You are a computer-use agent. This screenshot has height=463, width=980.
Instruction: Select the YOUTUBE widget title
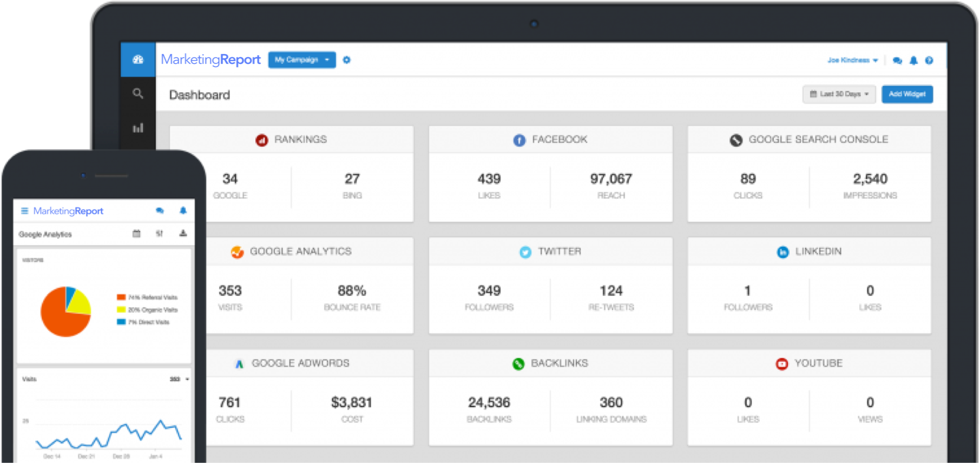pyautogui.click(x=818, y=363)
